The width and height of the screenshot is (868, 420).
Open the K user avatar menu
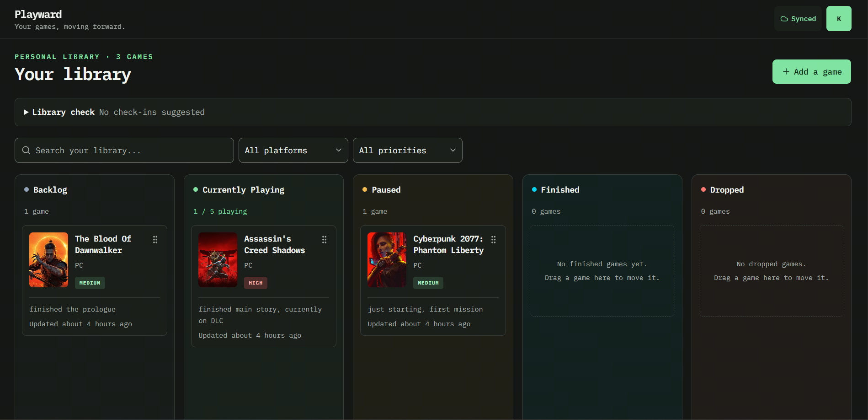(x=839, y=19)
